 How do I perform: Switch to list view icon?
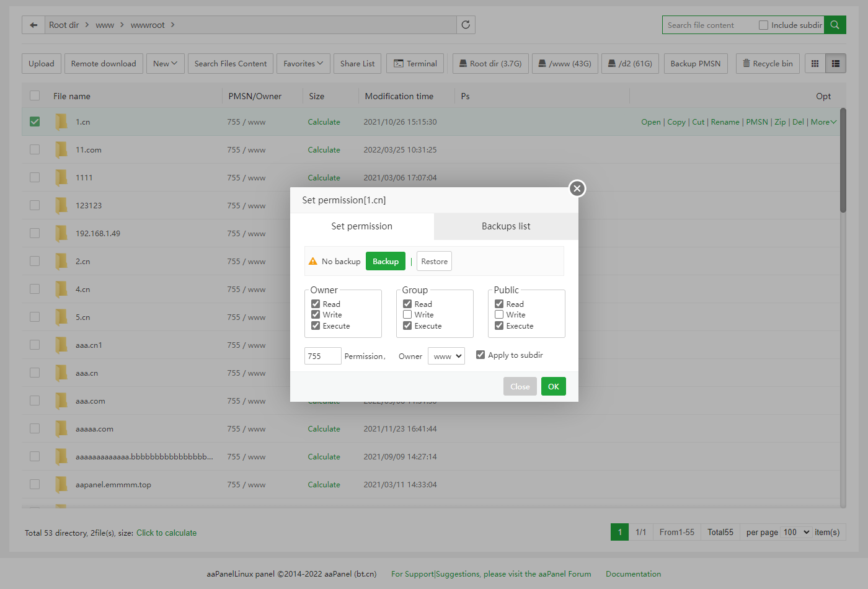pos(835,63)
